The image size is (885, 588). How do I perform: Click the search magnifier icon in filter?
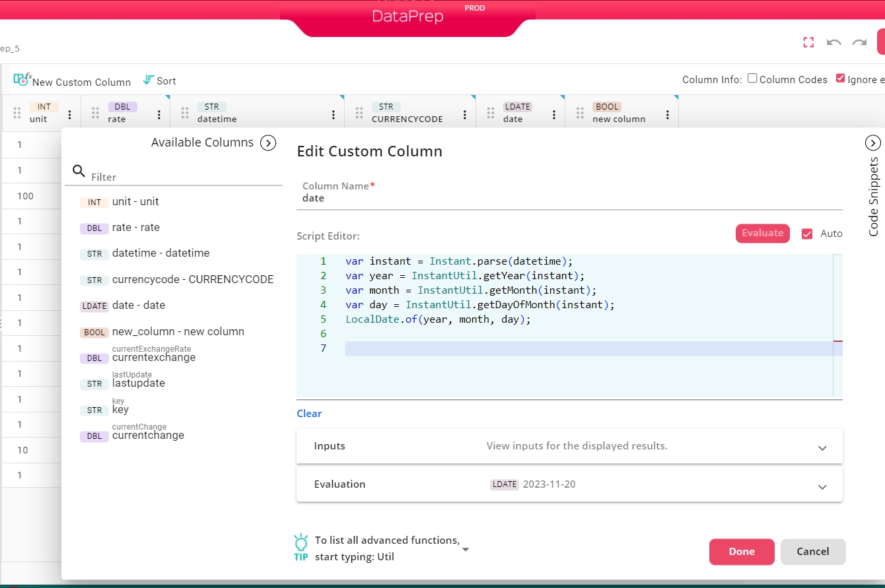(x=79, y=172)
